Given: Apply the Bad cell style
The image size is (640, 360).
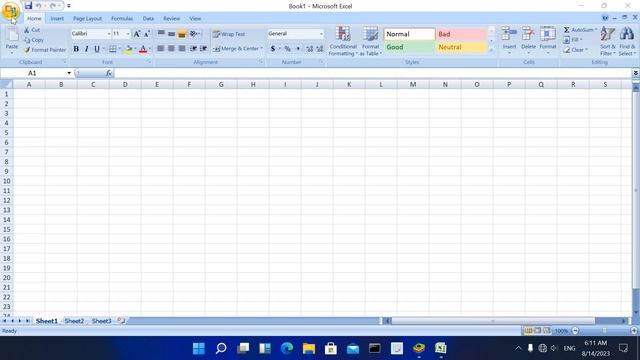Looking at the screenshot, I should coord(462,34).
